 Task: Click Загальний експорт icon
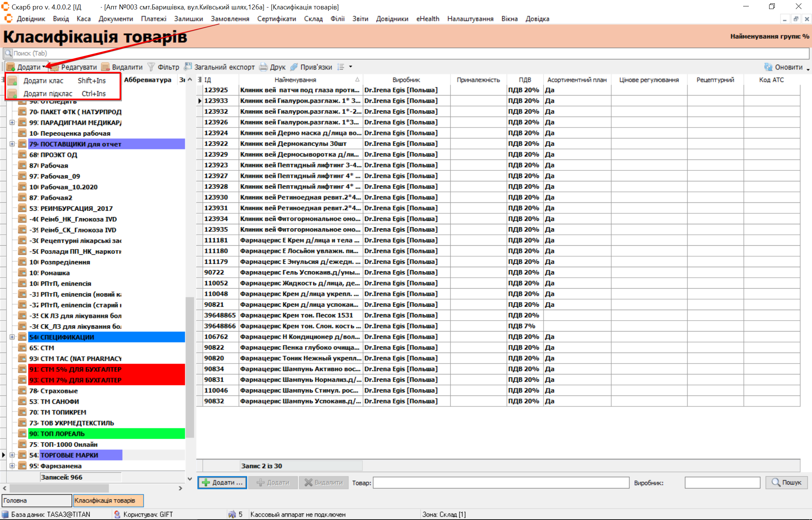188,67
